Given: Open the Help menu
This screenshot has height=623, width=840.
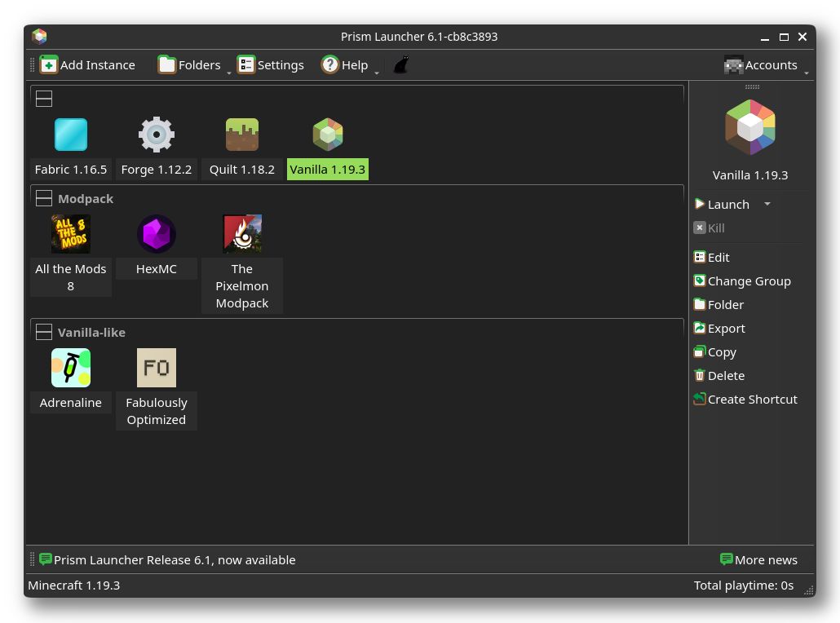Looking at the screenshot, I should click(x=345, y=65).
